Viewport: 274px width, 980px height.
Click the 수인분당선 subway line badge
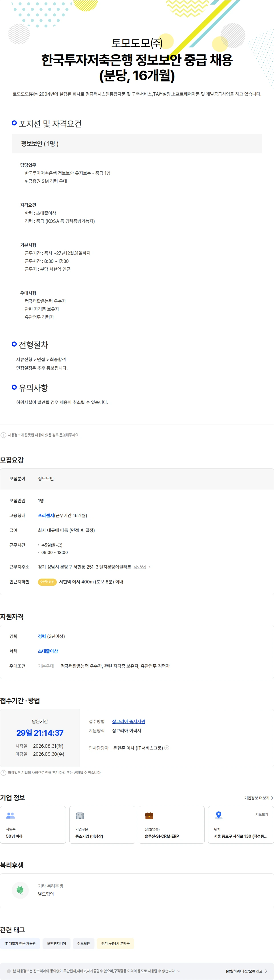point(47,582)
